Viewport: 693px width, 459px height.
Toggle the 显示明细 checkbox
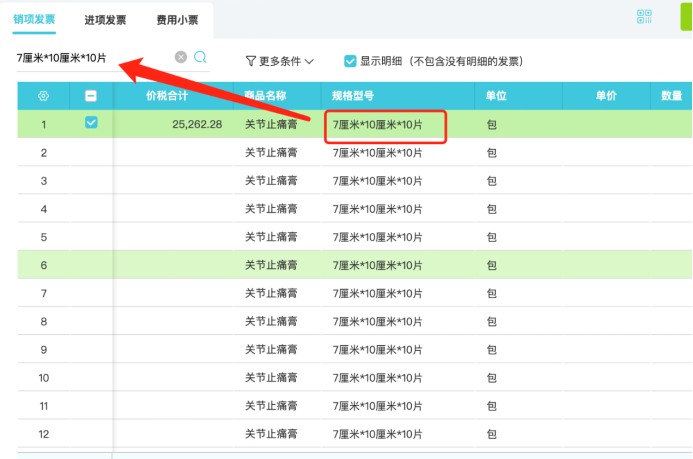coord(350,61)
